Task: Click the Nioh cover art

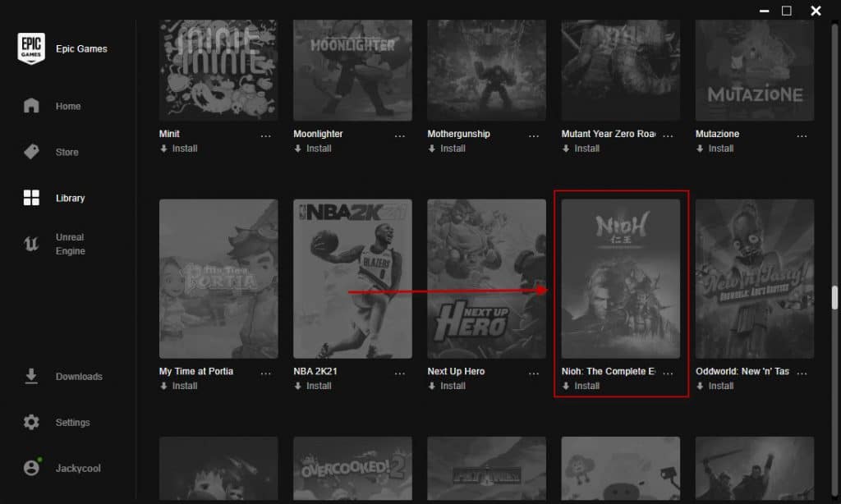Action: click(621, 279)
